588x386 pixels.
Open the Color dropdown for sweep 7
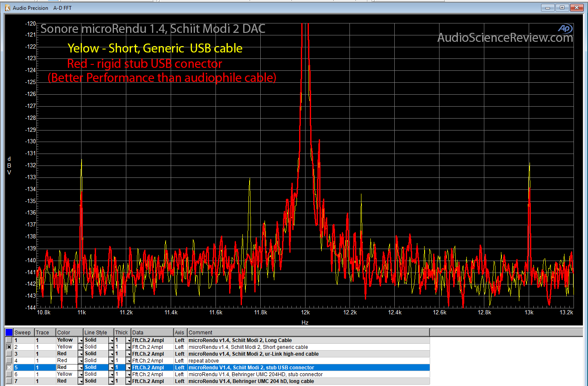coord(81,381)
